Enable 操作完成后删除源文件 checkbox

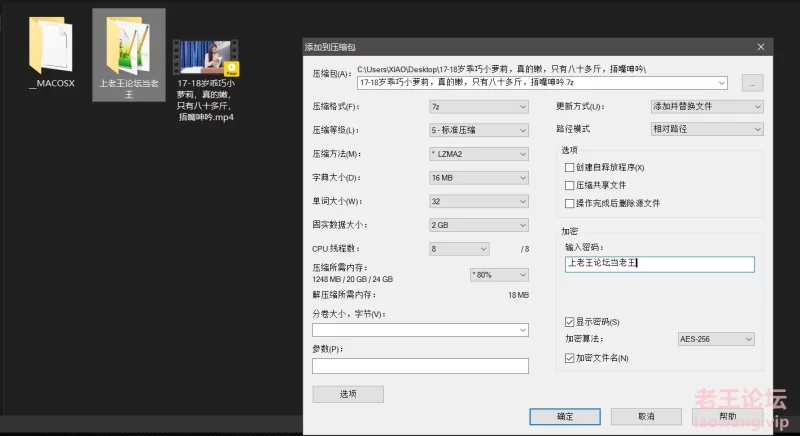[569, 203]
